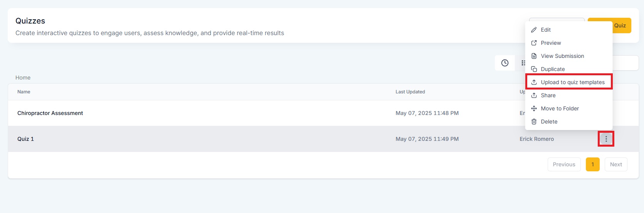Click the Delete trash icon
644x213 pixels.
coord(534,122)
